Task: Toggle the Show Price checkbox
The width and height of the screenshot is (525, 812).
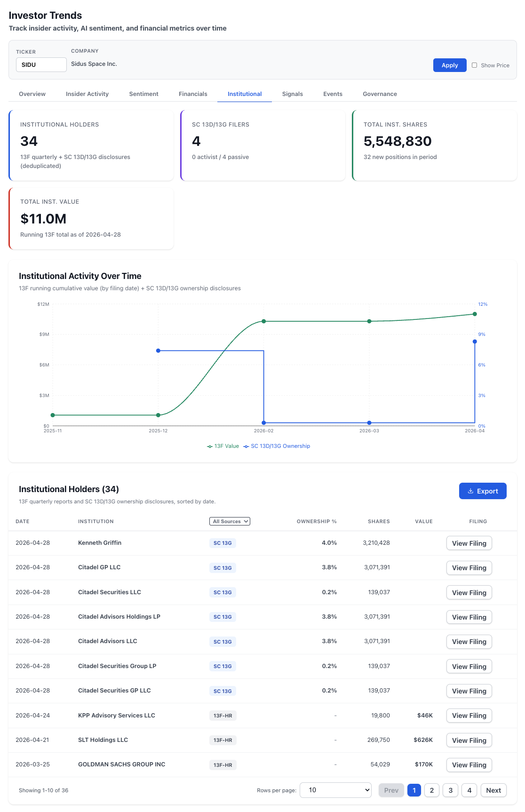Action: click(474, 65)
